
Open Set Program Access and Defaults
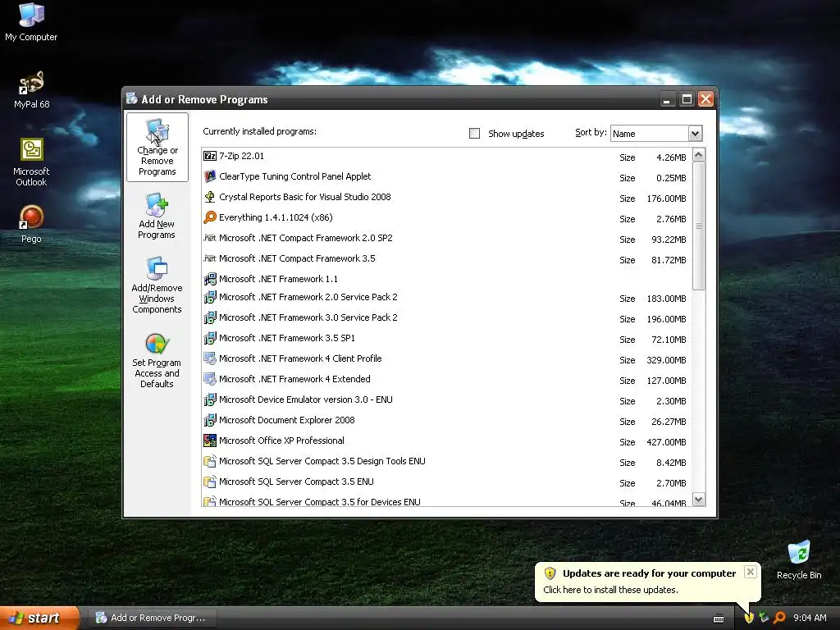coord(157,360)
